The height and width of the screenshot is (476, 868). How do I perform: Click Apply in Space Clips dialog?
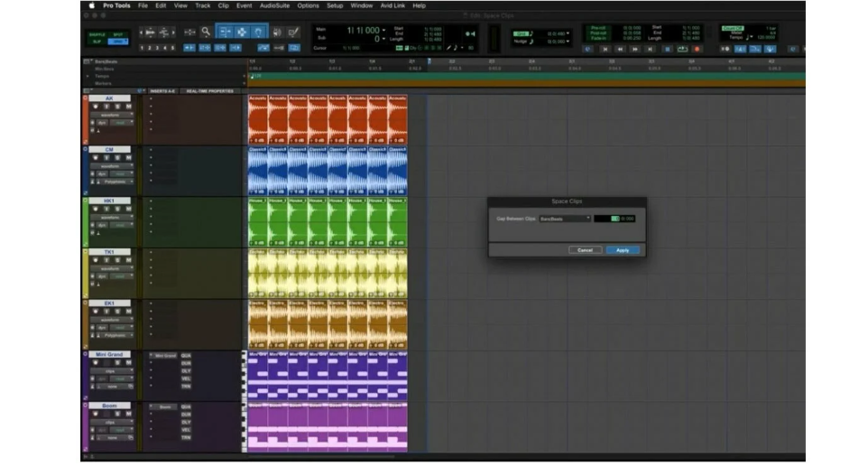coord(623,250)
